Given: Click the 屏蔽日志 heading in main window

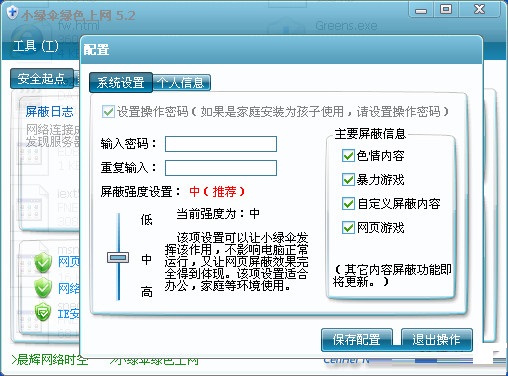Looking at the screenshot, I should pos(50,112).
